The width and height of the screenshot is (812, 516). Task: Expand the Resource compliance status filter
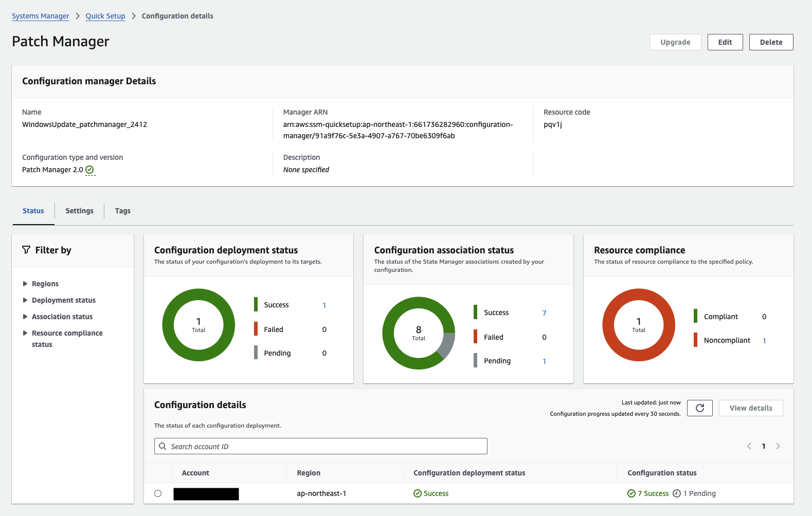pos(25,333)
